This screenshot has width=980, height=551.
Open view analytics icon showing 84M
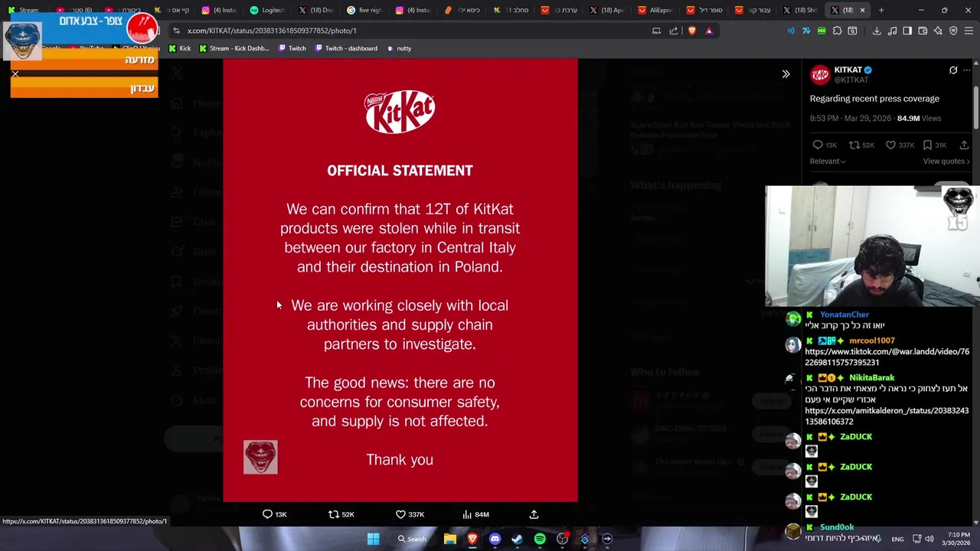click(x=467, y=514)
